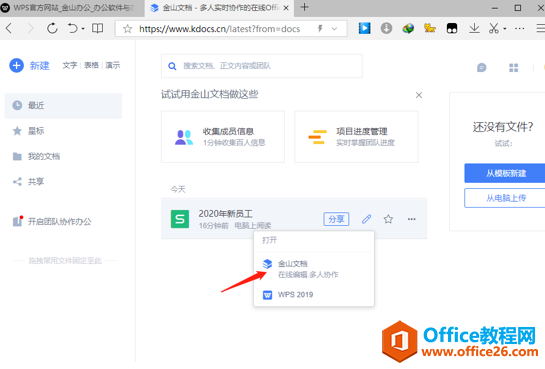This screenshot has height=369, width=545.
Task: Expand the dropdown next to undo icon
Action: (83, 28)
